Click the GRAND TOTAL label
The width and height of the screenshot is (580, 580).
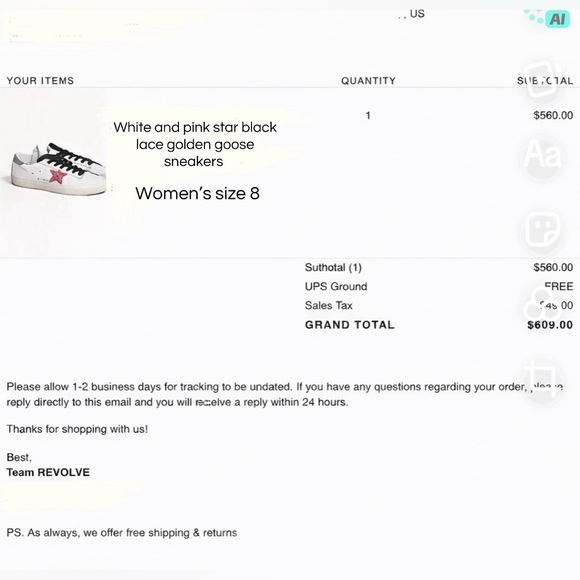pos(350,325)
